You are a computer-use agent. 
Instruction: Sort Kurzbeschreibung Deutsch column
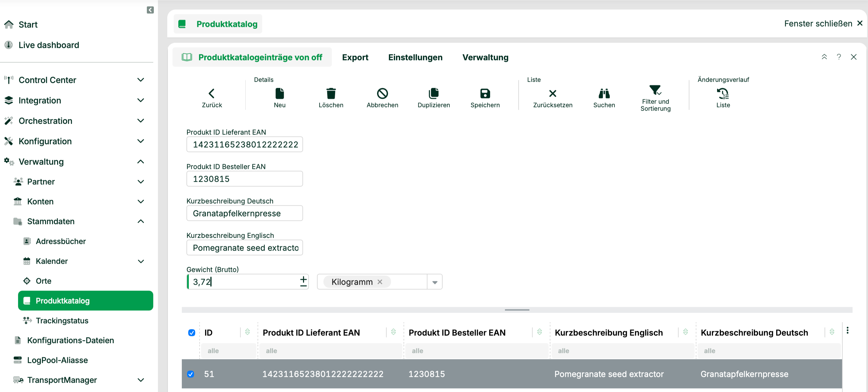(832, 332)
